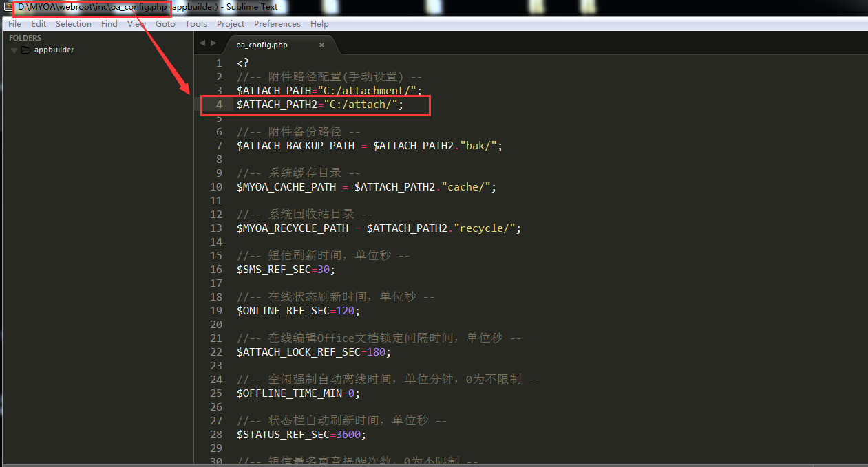Click the left tab navigation arrow
The width and height of the screenshot is (868, 467).
pyautogui.click(x=202, y=43)
